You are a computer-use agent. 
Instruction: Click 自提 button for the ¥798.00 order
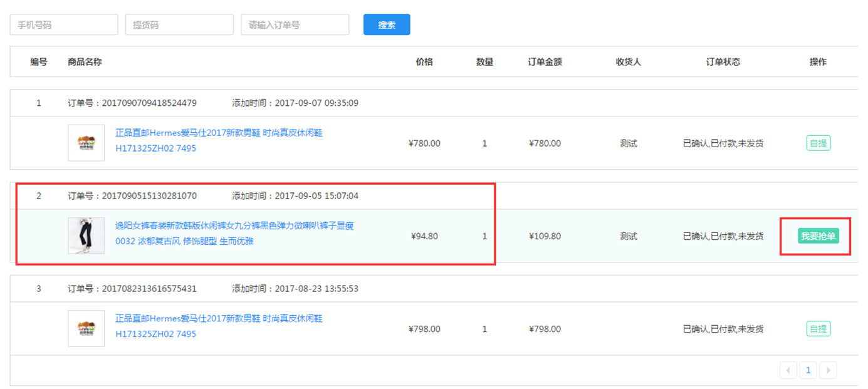pos(818,329)
